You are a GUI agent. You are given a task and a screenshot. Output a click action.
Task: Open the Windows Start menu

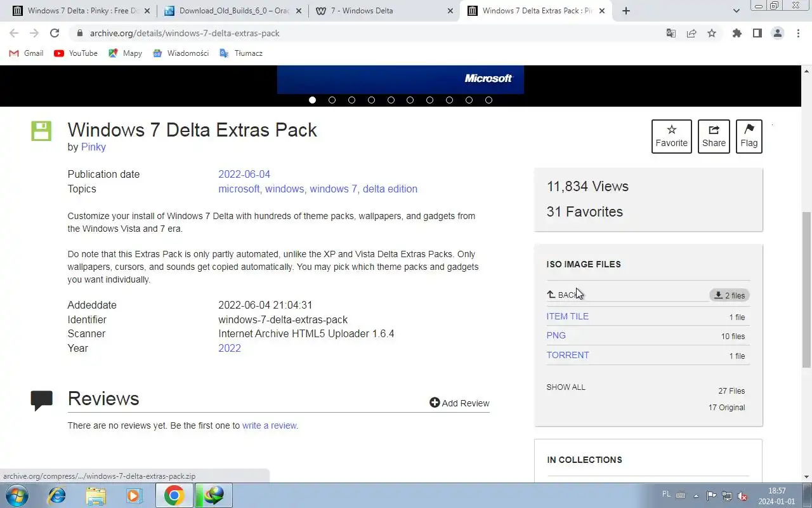pyautogui.click(x=16, y=495)
